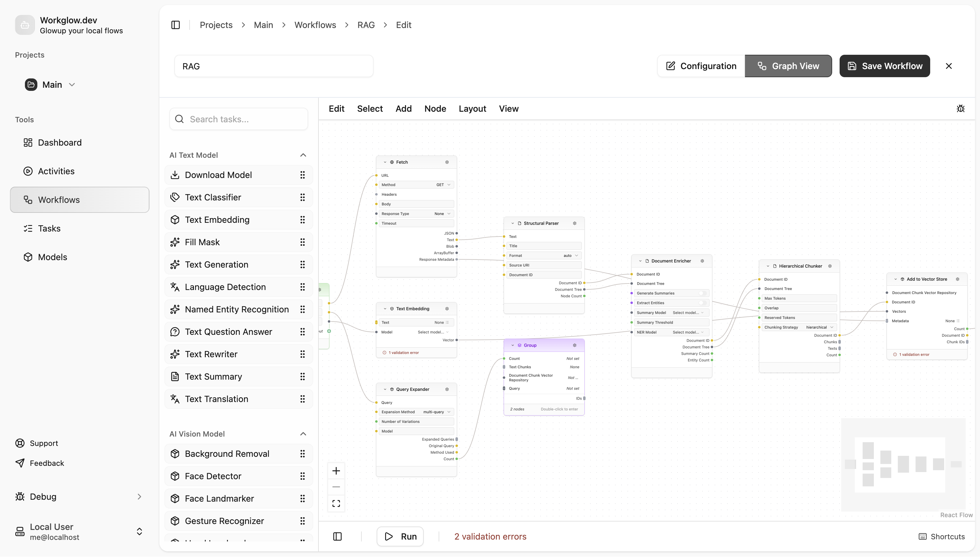The height and width of the screenshot is (557, 980).
Task: Zoom out the graph canvas
Action: 336,487
